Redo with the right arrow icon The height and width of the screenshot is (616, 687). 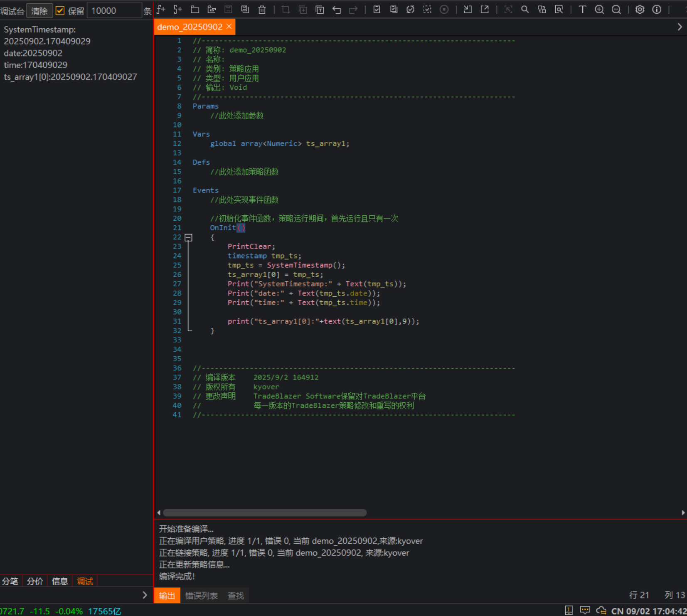coord(353,10)
